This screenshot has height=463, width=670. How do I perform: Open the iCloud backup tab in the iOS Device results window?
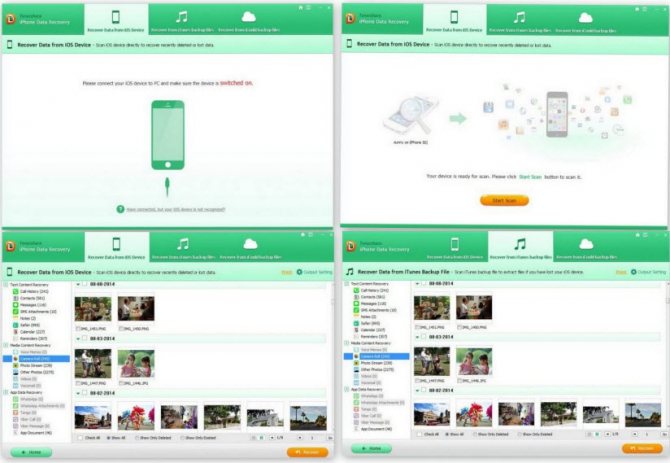[250, 248]
